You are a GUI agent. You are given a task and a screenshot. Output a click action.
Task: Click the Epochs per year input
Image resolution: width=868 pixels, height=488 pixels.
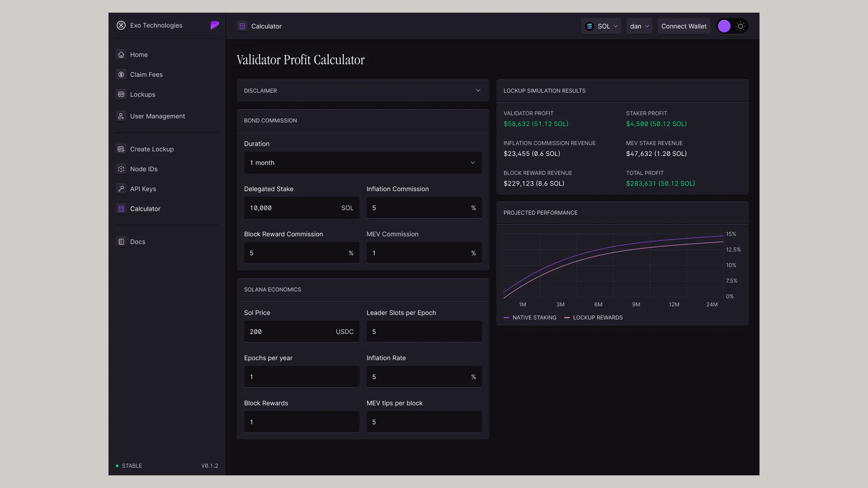point(302,377)
